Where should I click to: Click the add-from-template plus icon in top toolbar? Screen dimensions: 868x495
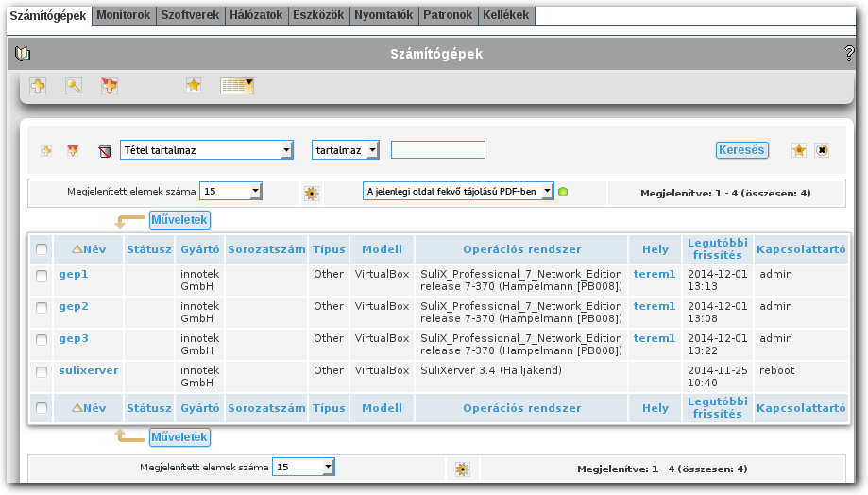(x=109, y=86)
